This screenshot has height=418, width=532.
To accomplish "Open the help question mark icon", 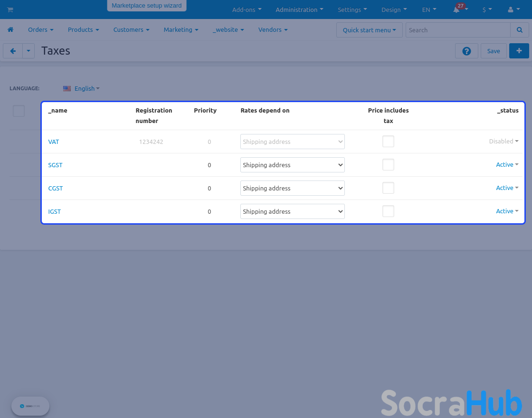I will [466, 51].
